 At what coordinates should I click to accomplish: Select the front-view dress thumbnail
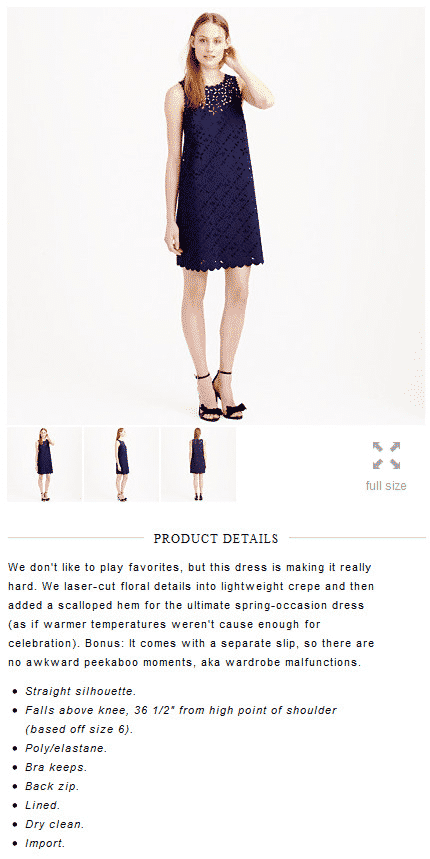[44, 465]
